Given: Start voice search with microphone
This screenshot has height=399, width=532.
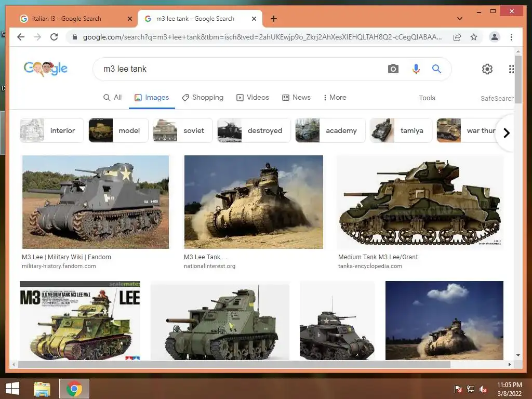Looking at the screenshot, I should [x=416, y=69].
